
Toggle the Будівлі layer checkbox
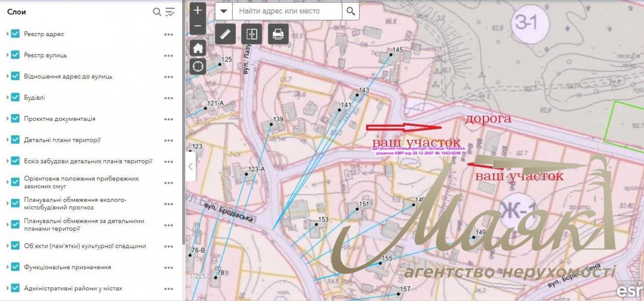[x=15, y=98]
